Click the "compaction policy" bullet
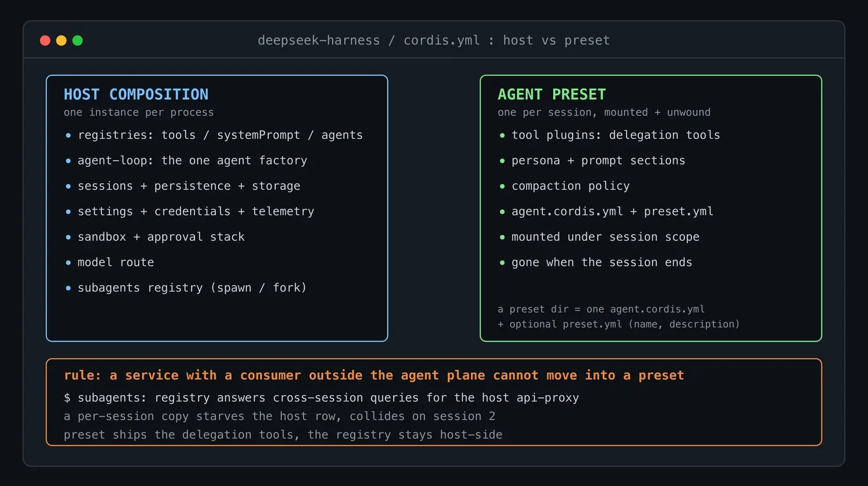This screenshot has width=868, height=486. pos(571,186)
